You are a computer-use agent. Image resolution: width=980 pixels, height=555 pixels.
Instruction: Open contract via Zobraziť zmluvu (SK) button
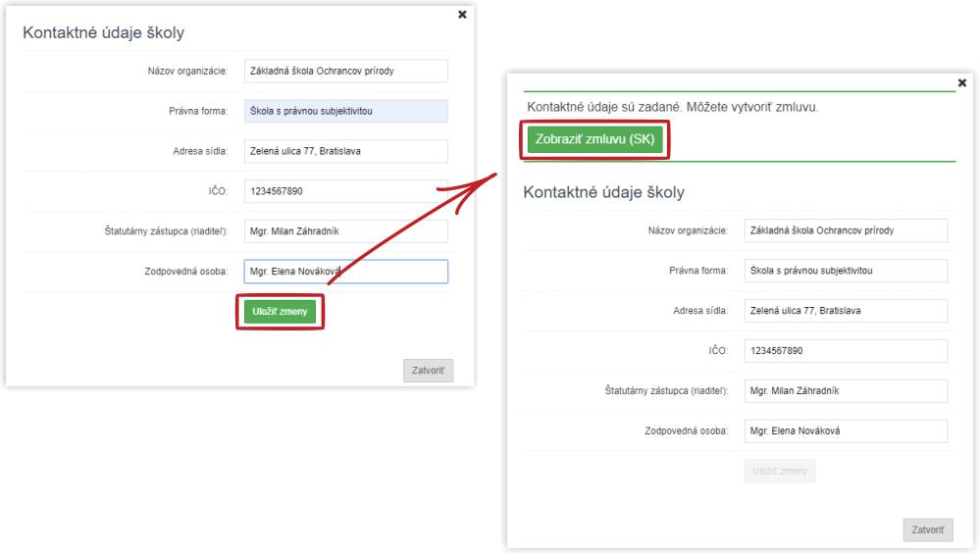(x=594, y=139)
